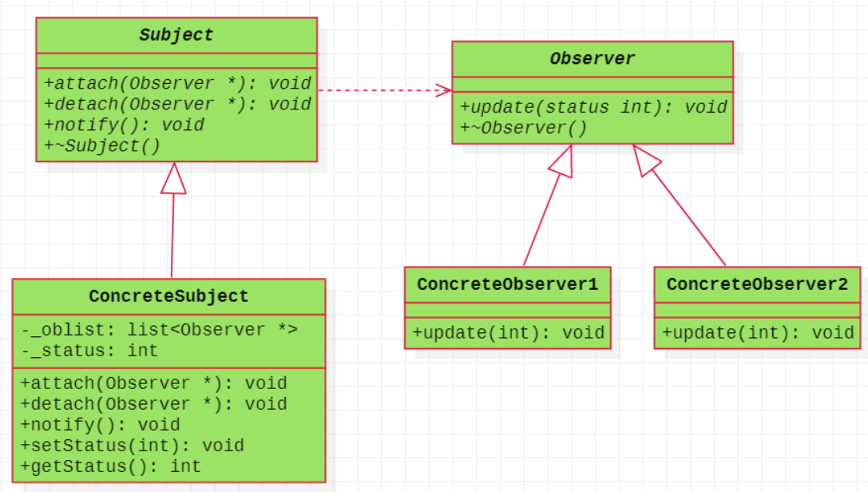The height and width of the screenshot is (492, 868).
Task: Click +update(status int): void in Observer
Action: (593, 107)
